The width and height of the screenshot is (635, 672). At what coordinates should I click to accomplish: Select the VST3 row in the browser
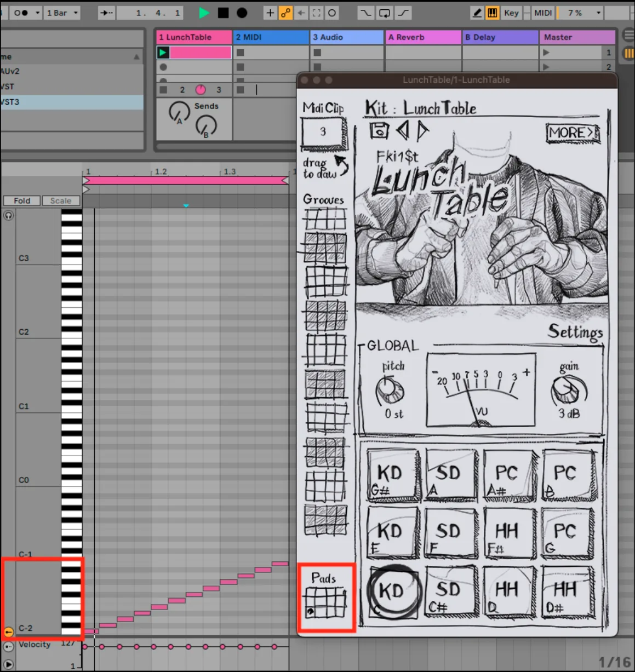[x=72, y=102]
